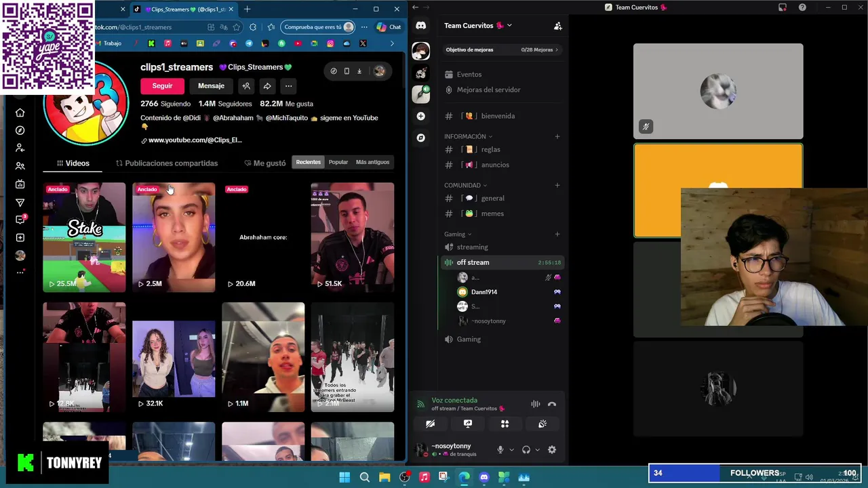
Task: Open Discord help question mark icon
Action: [803, 7]
